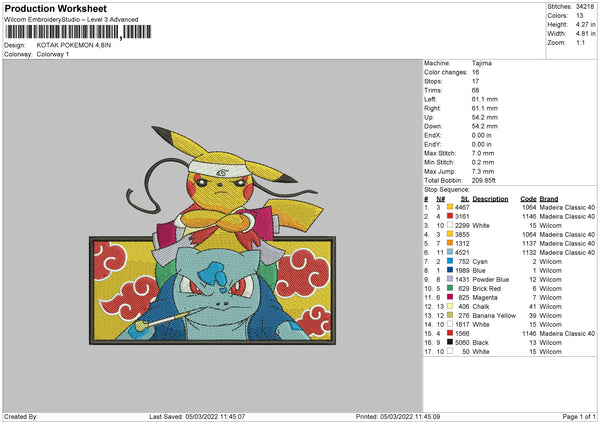The image size is (600, 424).
Task: Click the 'Stop Sequence:' heading
Action: point(446,189)
